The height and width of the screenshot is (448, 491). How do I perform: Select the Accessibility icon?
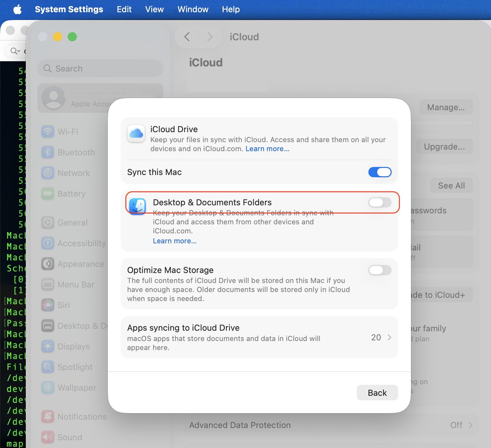(x=48, y=243)
